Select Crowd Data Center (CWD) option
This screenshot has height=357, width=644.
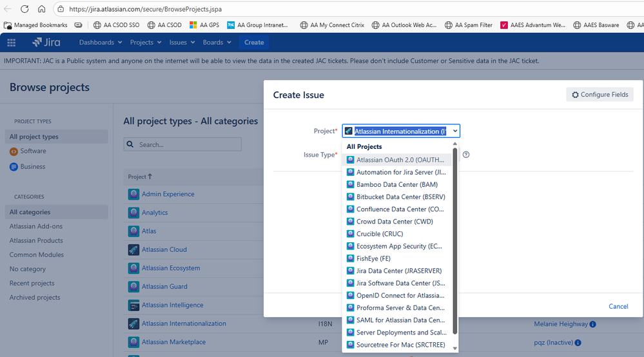[396, 221]
